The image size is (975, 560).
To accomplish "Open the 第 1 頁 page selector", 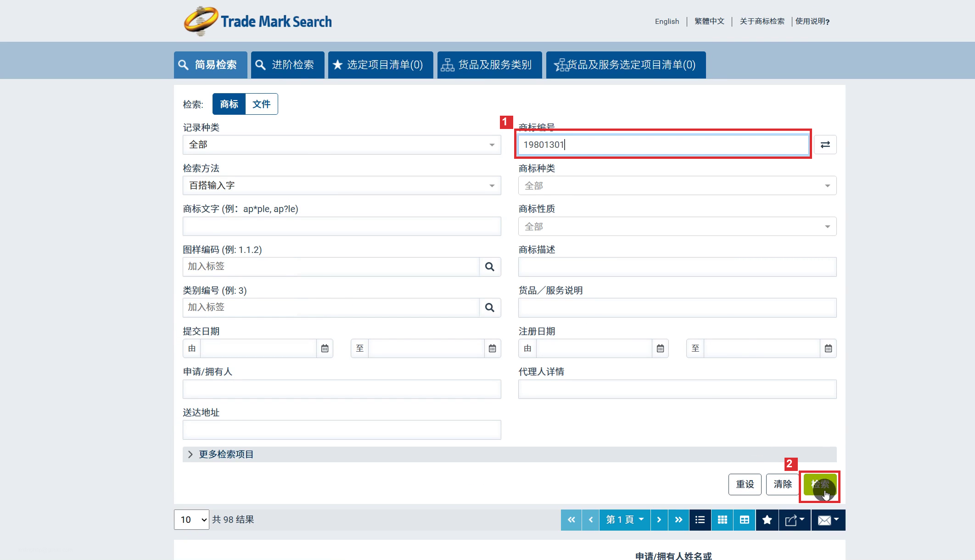I will coord(625,520).
